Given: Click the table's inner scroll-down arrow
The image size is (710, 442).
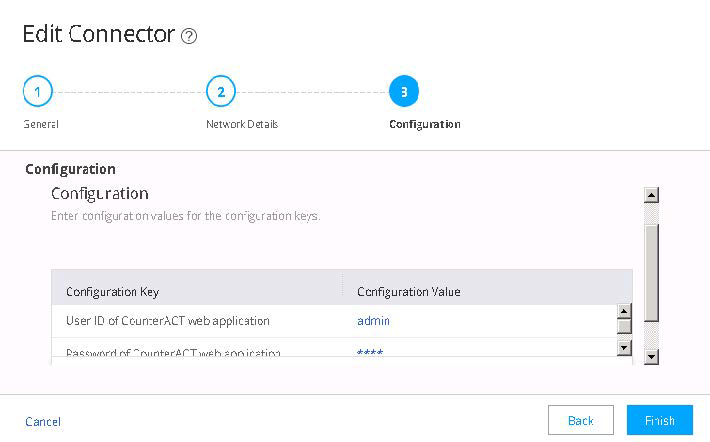Looking at the screenshot, I should pos(624,346).
